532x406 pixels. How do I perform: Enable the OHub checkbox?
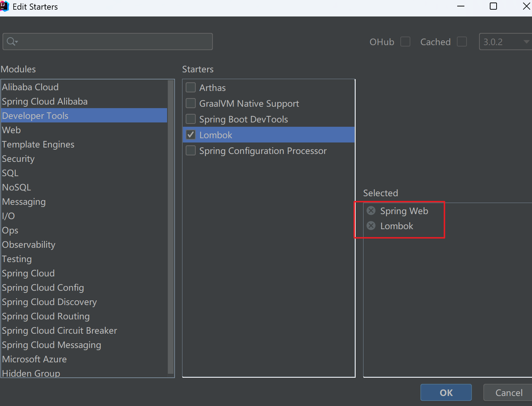point(405,42)
